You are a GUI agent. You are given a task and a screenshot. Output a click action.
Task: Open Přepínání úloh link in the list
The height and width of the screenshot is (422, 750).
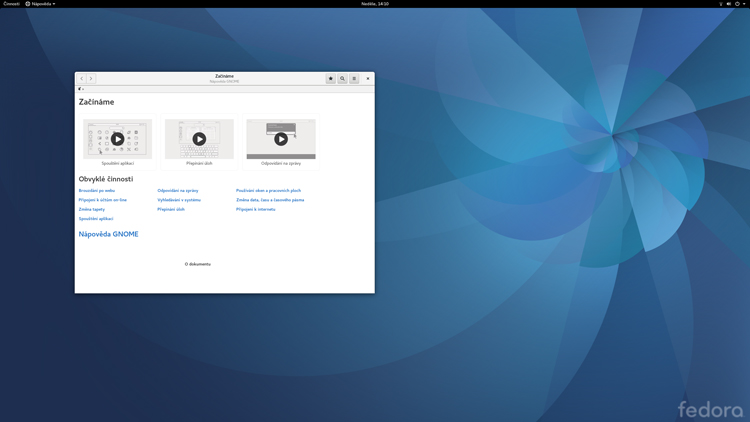tap(171, 209)
